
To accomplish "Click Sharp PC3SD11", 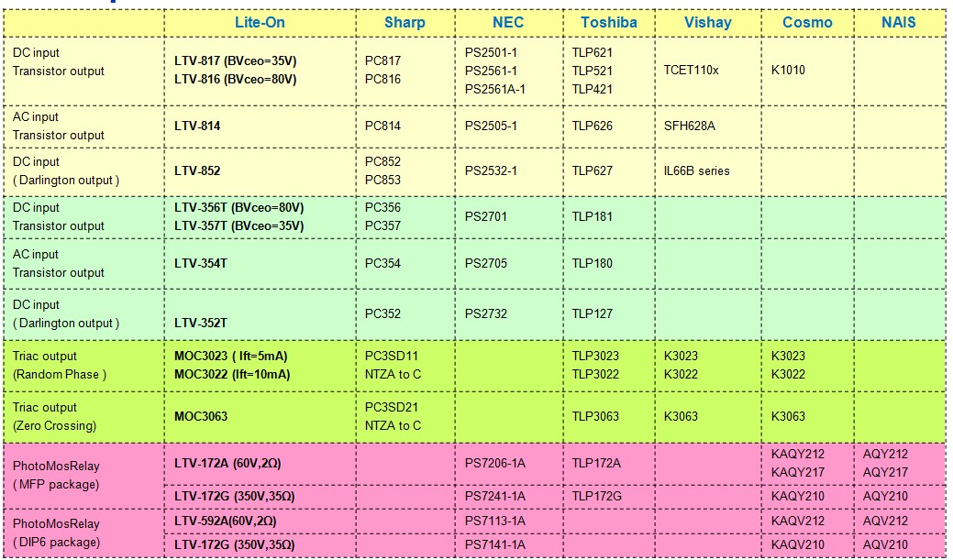I will [392, 356].
